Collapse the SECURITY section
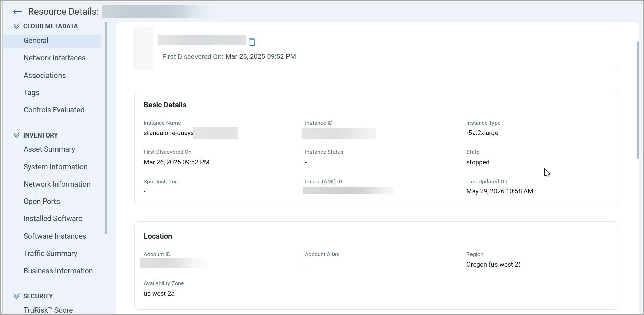 coord(16,296)
